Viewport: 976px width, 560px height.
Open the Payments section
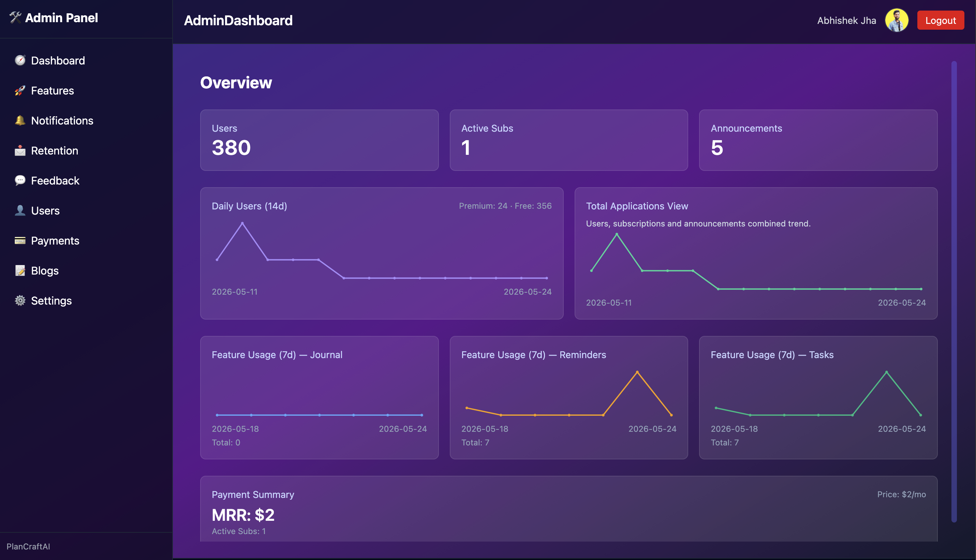click(x=86, y=240)
